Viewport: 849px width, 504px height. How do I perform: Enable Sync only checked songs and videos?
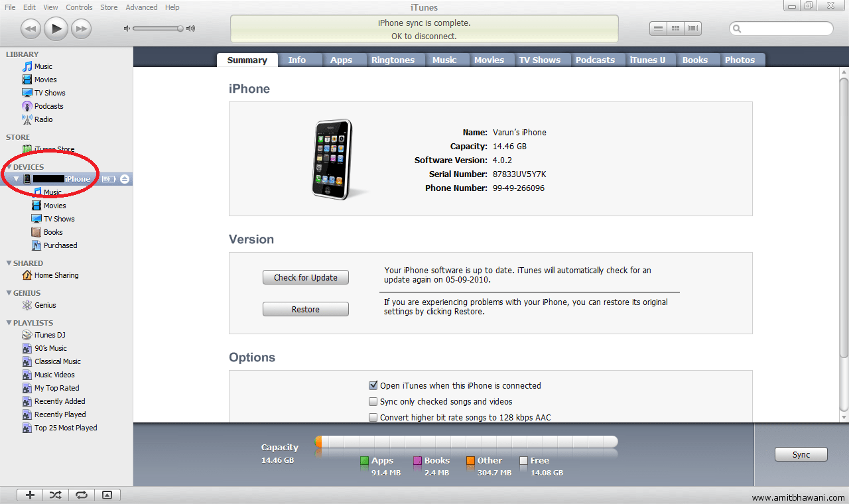(x=373, y=401)
